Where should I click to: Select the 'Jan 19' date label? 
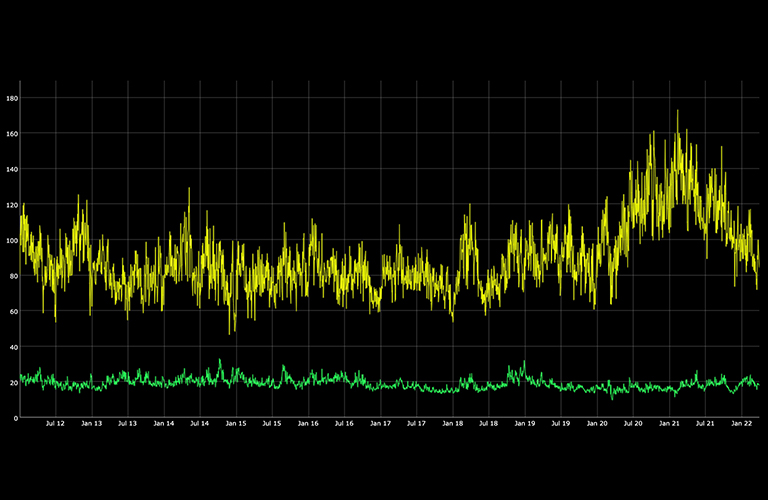524,424
